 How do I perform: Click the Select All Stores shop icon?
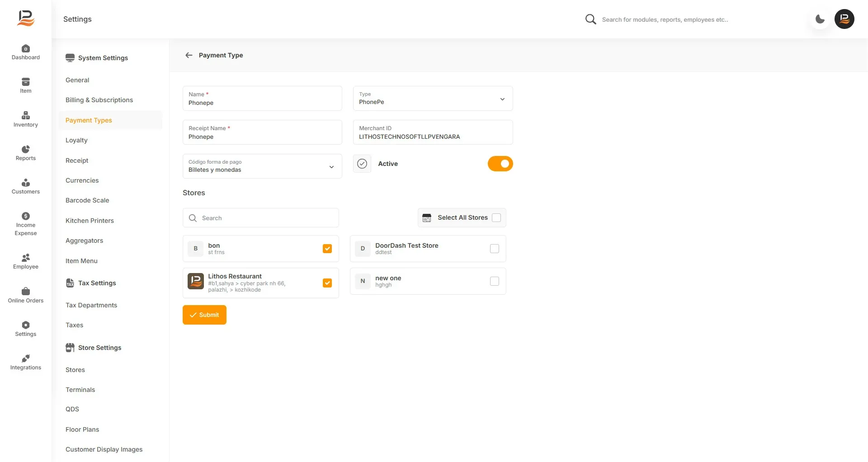click(x=427, y=218)
